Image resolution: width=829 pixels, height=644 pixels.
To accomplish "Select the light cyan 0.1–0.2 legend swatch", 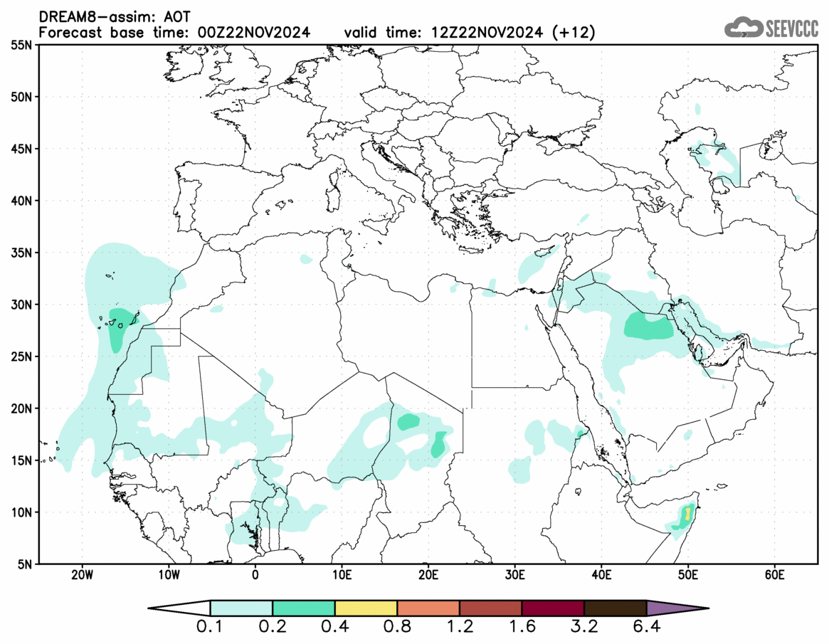I will tap(241, 608).
